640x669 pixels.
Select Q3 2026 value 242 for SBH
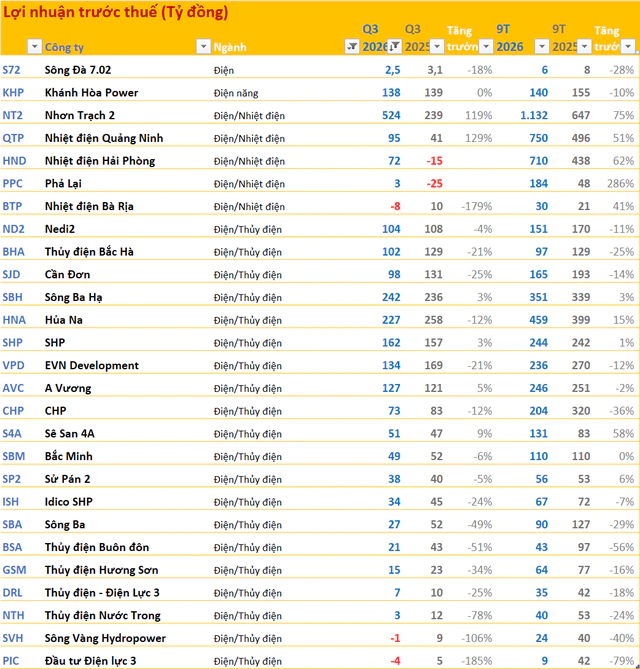point(391,297)
